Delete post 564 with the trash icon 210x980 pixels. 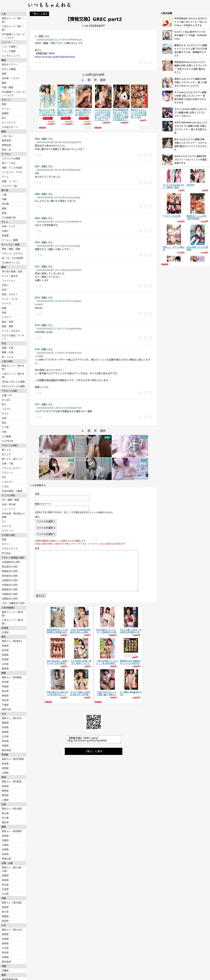click(145, 155)
